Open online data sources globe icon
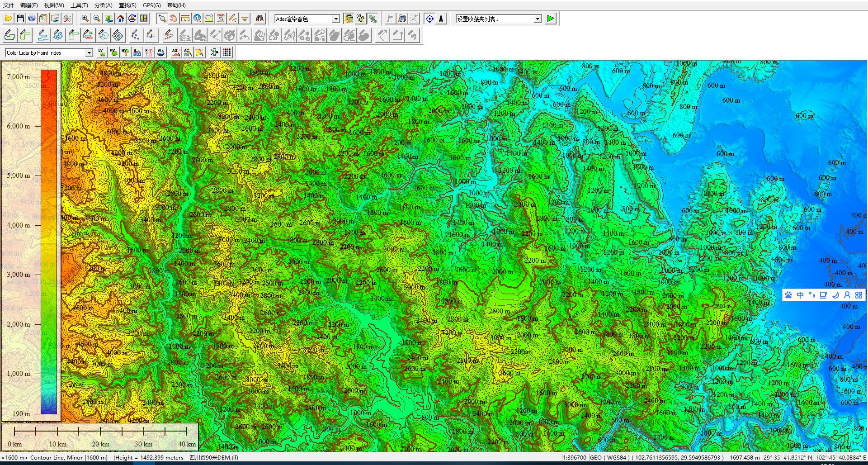868x465 pixels. coord(32,19)
